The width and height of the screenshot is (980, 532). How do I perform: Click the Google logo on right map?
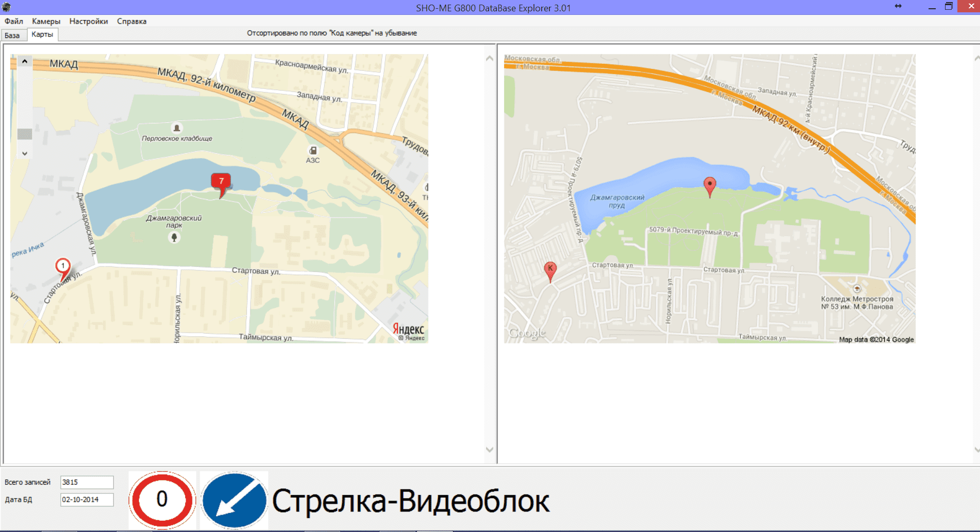tap(527, 334)
